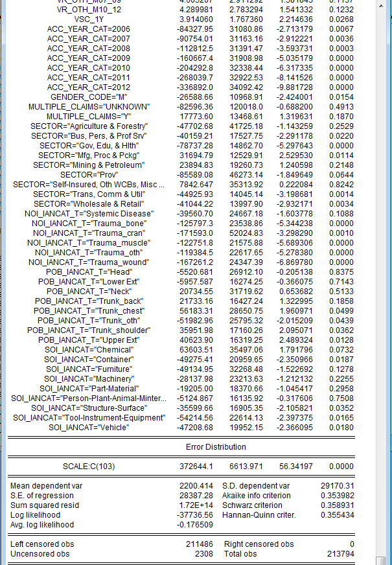Click NOI_IANCAT_T="Trauma_wound" label

[x=89, y=262]
